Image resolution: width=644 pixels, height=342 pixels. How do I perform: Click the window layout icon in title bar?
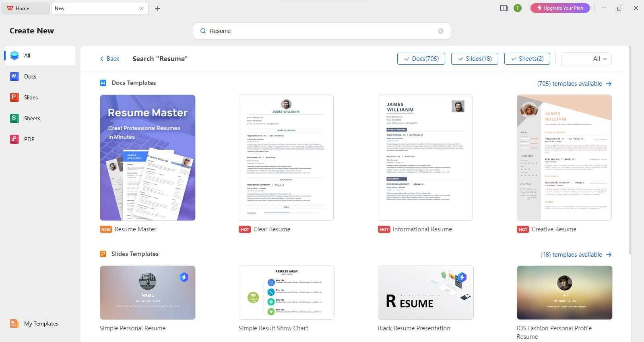tap(504, 8)
